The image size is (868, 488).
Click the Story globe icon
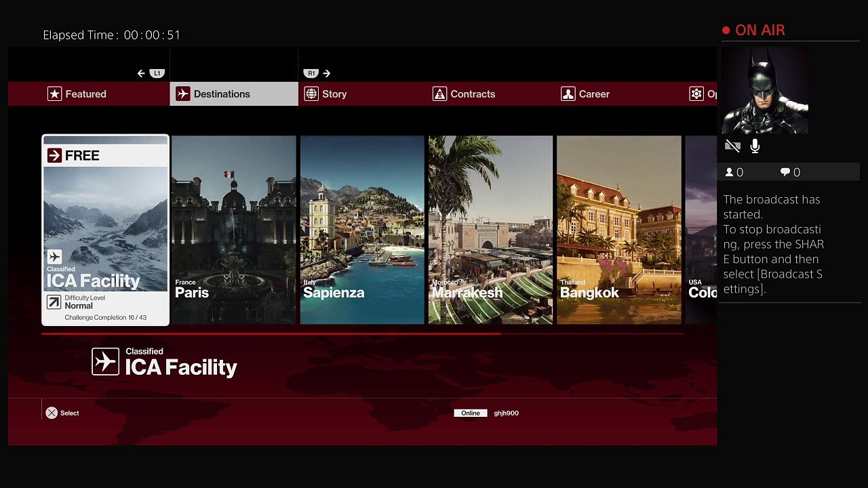click(x=311, y=94)
